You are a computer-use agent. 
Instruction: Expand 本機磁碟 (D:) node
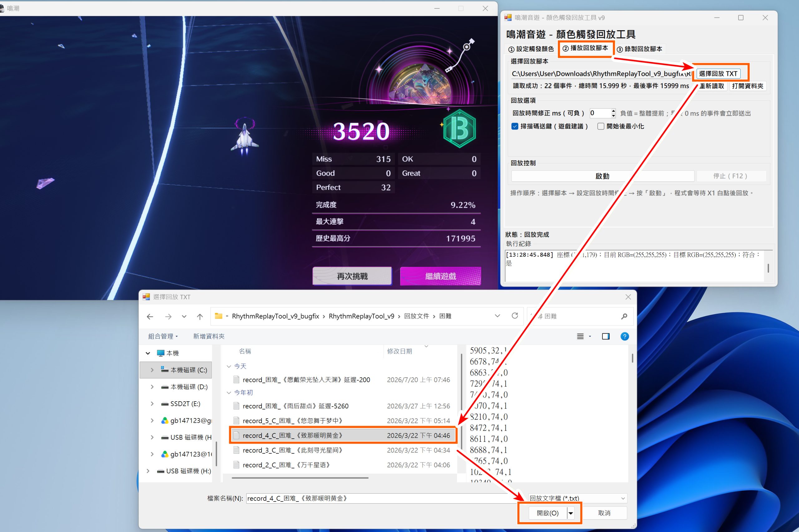(x=152, y=387)
